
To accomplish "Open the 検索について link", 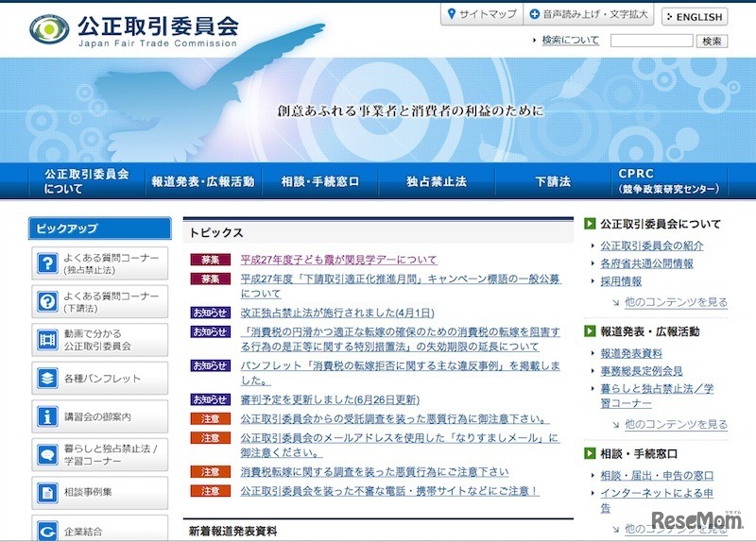I will point(571,40).
